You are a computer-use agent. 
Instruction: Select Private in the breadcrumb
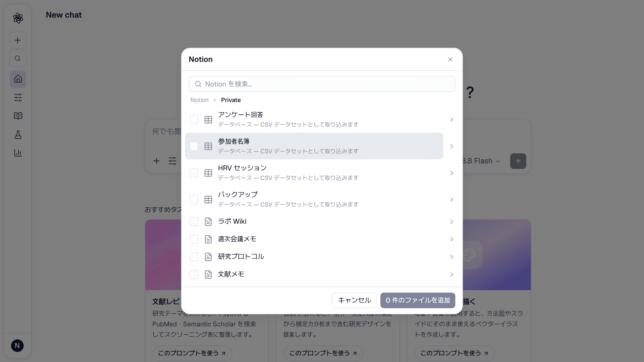coord(231,100)
